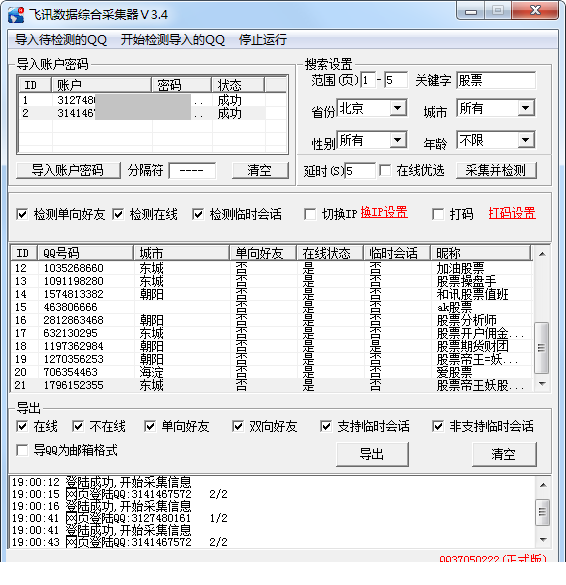Click the 关键字 input field
This screenshot has width=566, height=585.
point(496,80)
